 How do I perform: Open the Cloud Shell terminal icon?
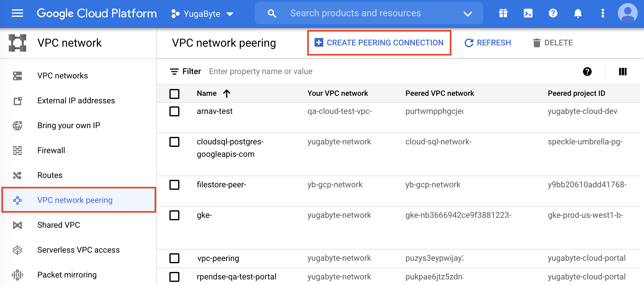tap(528, 13)
